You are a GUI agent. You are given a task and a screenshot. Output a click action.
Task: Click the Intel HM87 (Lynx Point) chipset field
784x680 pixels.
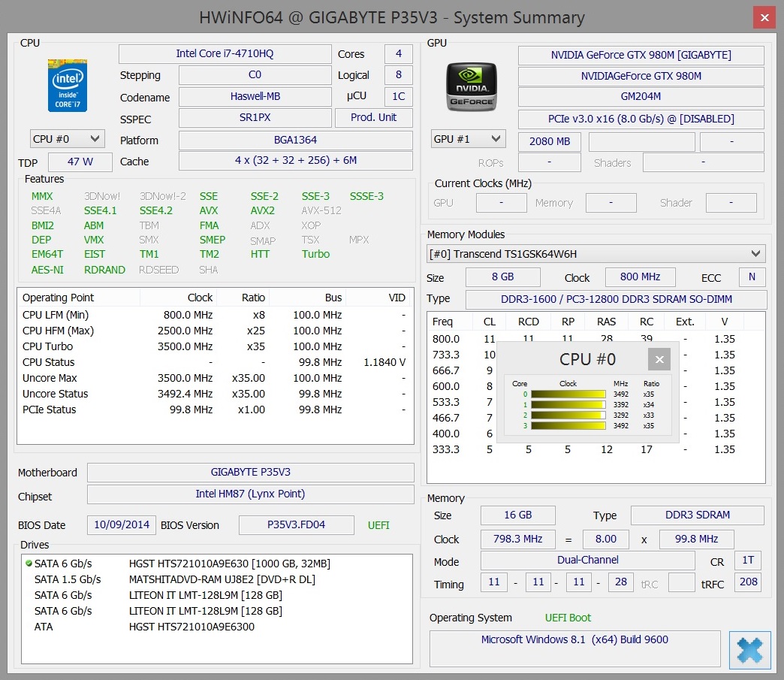click(x=251, y=494)
